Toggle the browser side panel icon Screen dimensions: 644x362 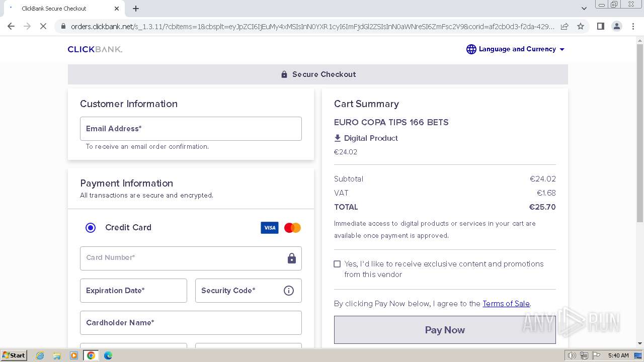pos(600,26)
